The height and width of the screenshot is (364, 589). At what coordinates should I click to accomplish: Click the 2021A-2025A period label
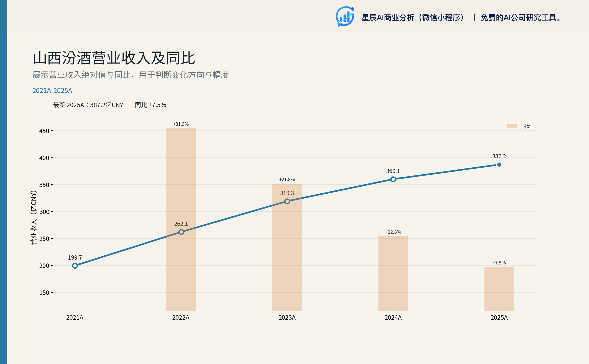point(52,91)
